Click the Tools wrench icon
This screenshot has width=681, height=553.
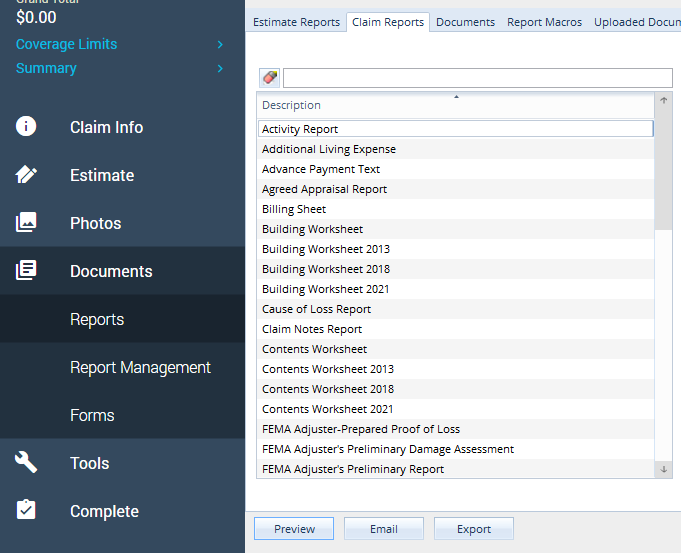pos(27,463)
